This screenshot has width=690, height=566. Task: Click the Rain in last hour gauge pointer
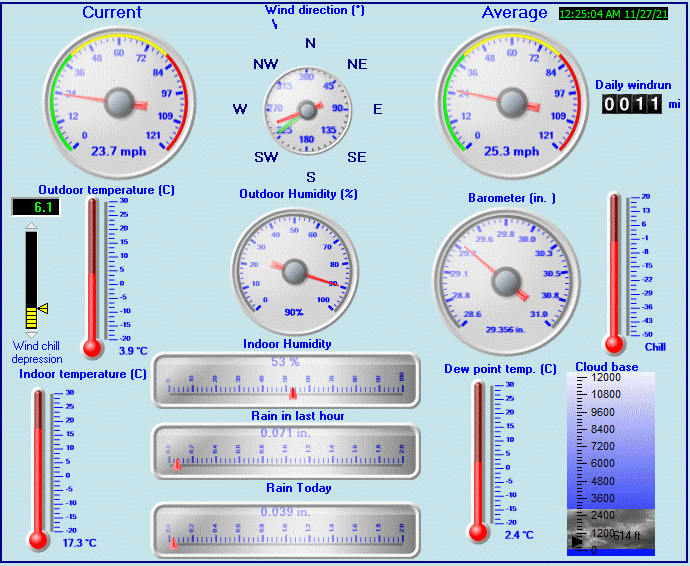point(177,464)
